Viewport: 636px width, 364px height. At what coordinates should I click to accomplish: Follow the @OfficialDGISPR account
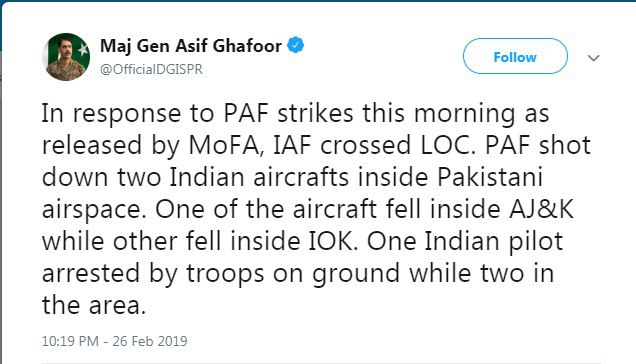[x=515, y=56]
